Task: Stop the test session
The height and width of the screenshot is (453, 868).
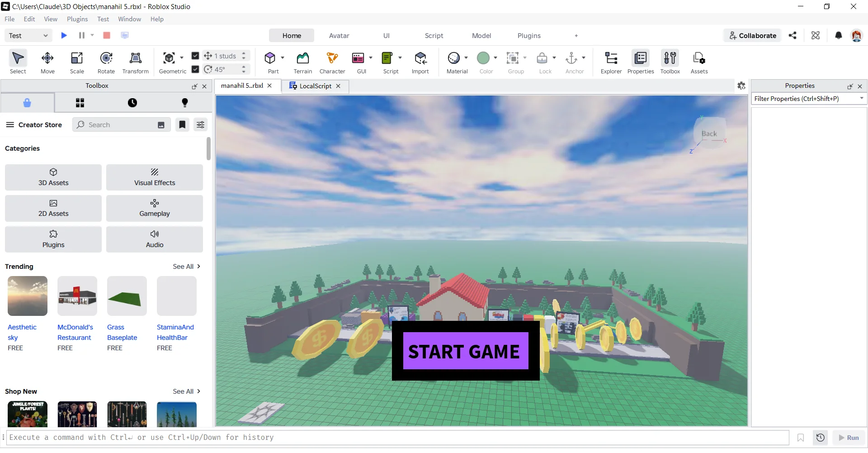Action: pyautogui.click(x=107, y=35)
